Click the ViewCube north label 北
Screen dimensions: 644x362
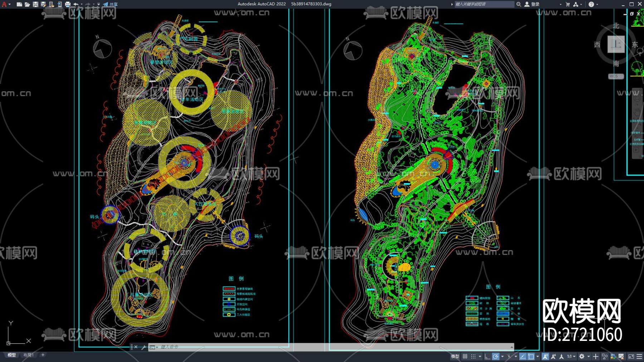point(616,26)
